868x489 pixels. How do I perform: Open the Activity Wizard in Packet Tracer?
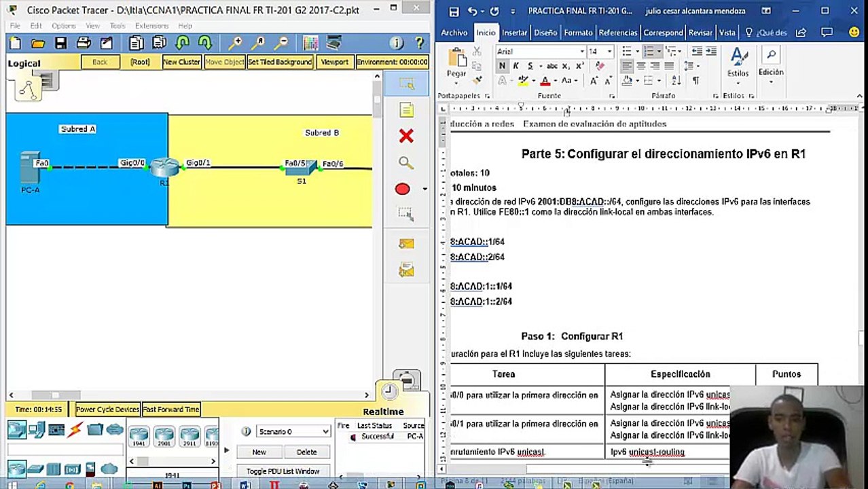(107, 43)
